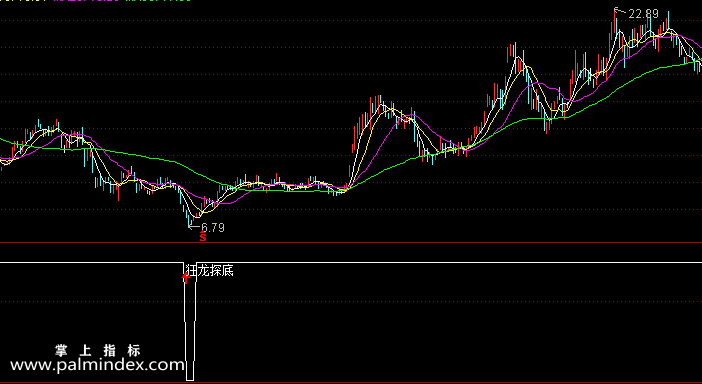Click the green MA label at top edge
702x384 pixels.
pyautogui.click(x=158, y=1)
